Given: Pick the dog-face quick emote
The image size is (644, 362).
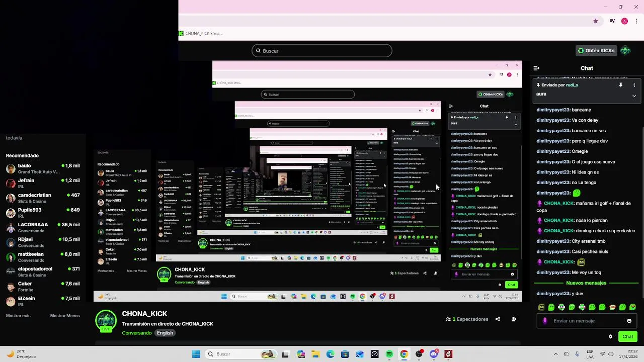Looking at the screenshot, I should [612, 307].
